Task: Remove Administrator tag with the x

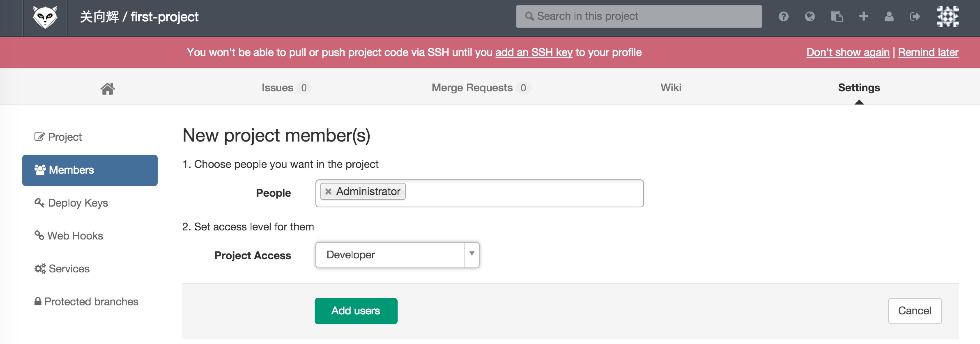Action: coord(328,192)
